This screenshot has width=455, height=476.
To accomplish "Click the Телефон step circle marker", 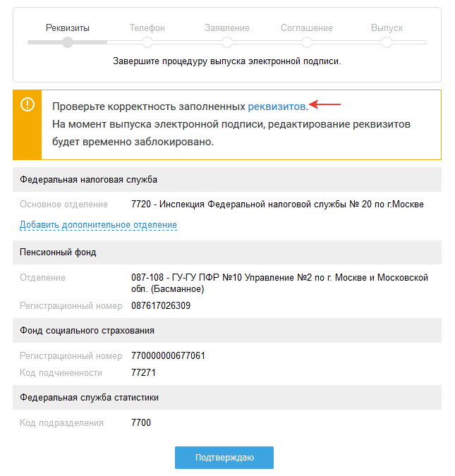I will click(147, 42).
